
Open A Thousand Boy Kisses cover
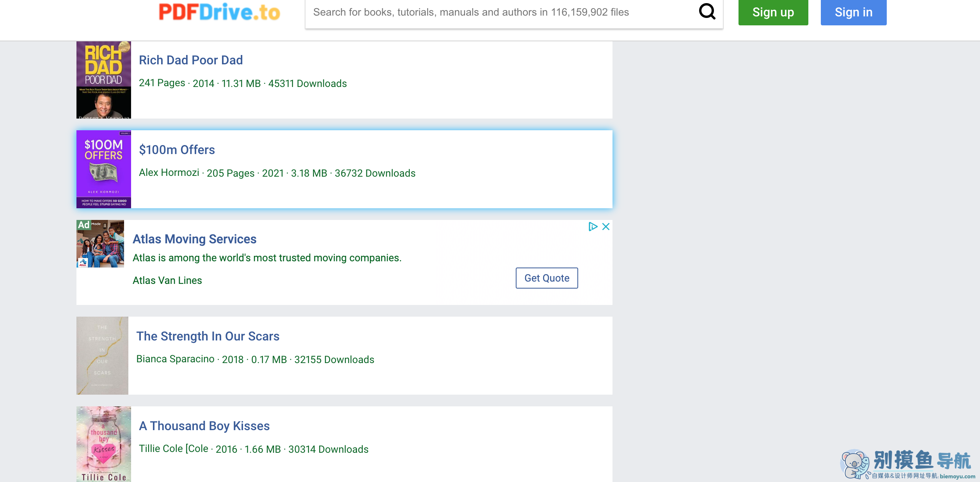pyautogui.click(x=104, y=444)
